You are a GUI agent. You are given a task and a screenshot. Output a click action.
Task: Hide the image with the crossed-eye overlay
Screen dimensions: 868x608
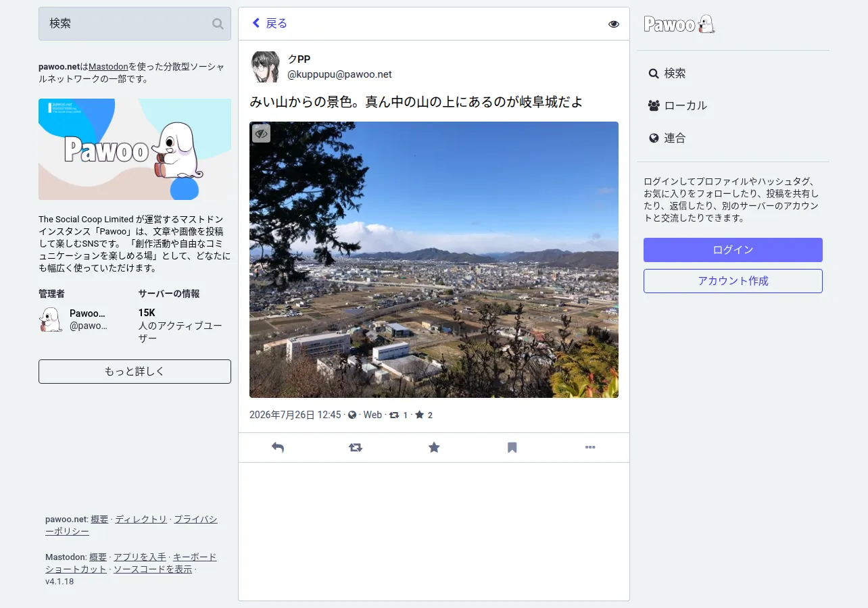tap(262, 134)
